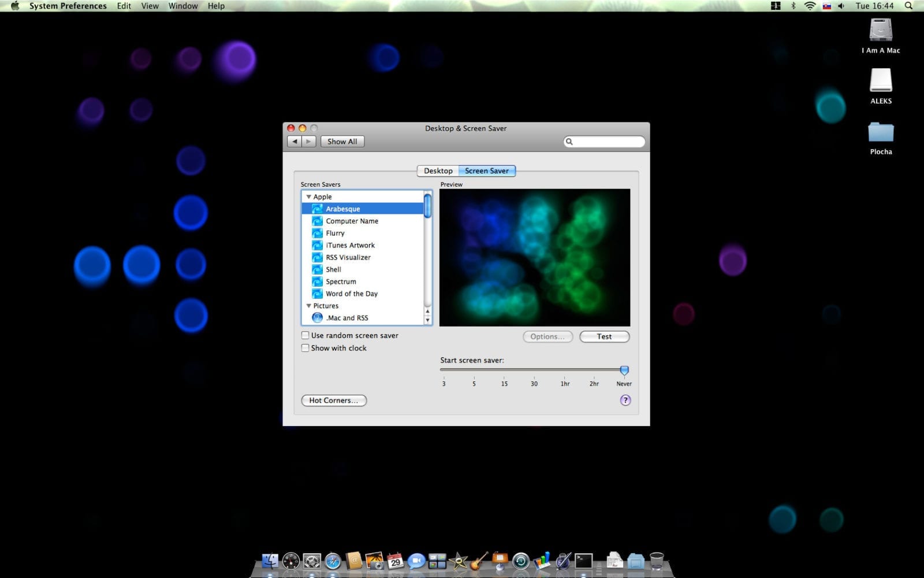Viewport: 924px width, 578px height.
Task: Enable Use random screen saver
Action: coord(305,335)
